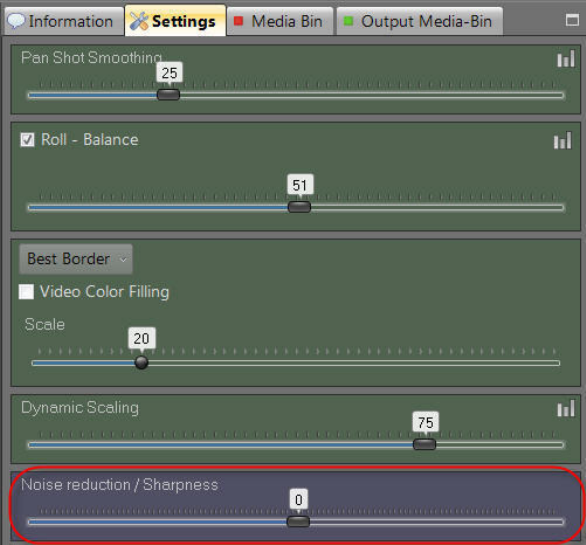Switch to the Information tab
This screenshot has height=545, width=586.
coord(65,21)
